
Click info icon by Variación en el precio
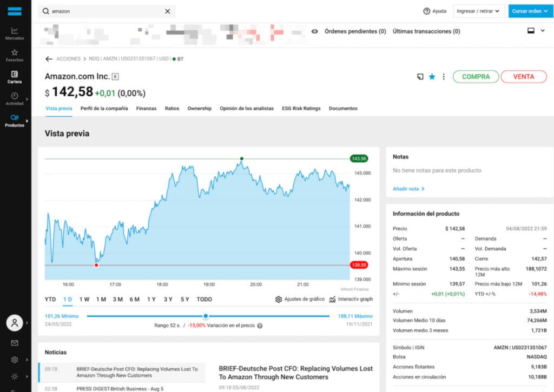tap(260, 325)
